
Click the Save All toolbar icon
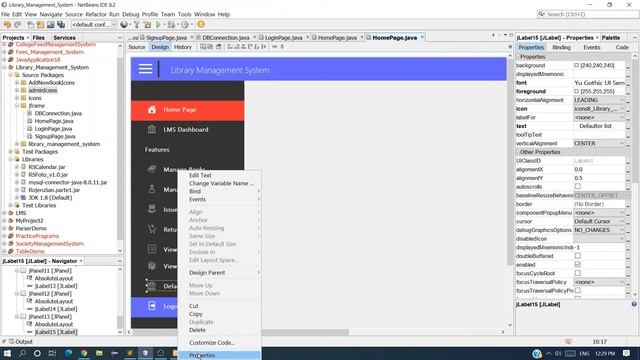61,24
